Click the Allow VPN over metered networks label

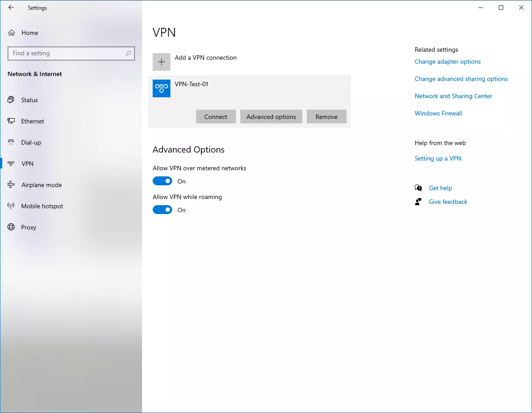pyautogui.click(x=200, y=168)
